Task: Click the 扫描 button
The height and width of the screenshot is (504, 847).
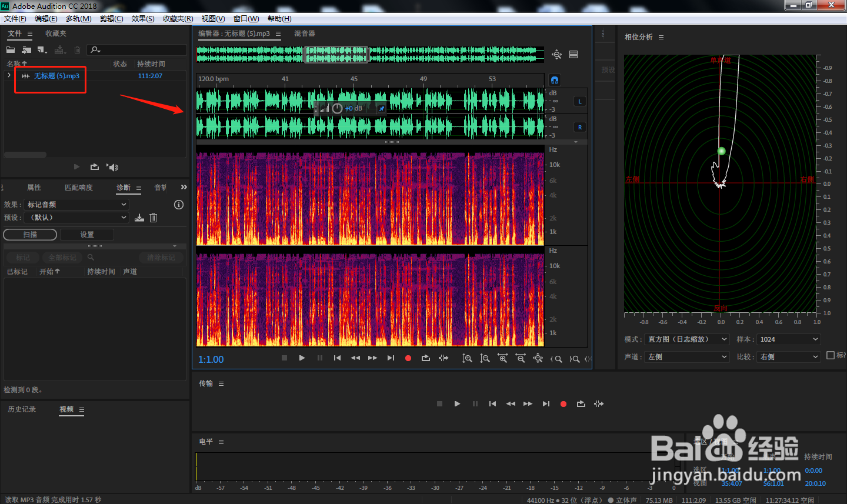Action: pos(30,235)
